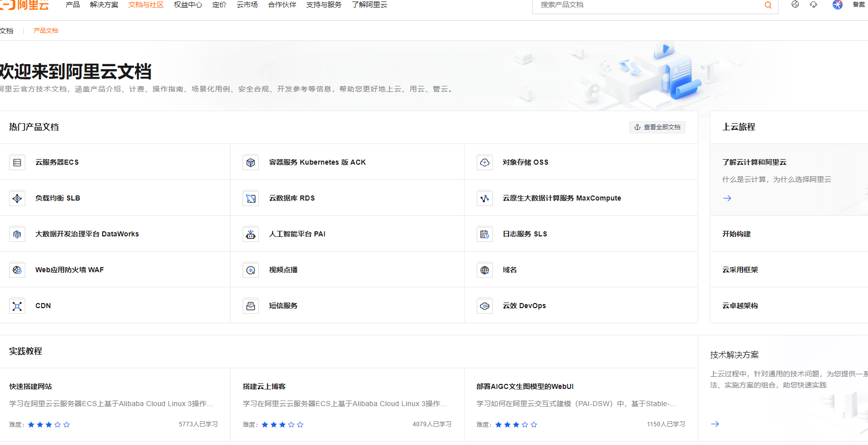Image resolution: width=868 pixels, height=445 pixels.
Task: Click the customer service headset icon
Action: 813,5
